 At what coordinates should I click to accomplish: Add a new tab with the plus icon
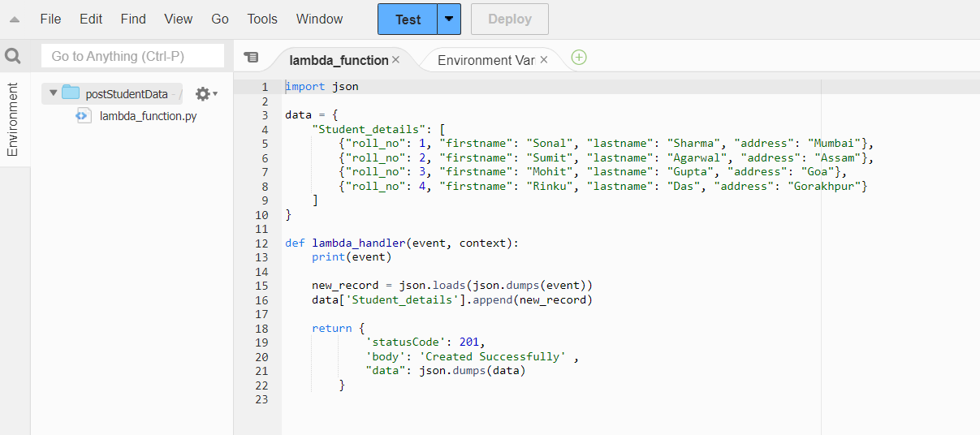579,57
